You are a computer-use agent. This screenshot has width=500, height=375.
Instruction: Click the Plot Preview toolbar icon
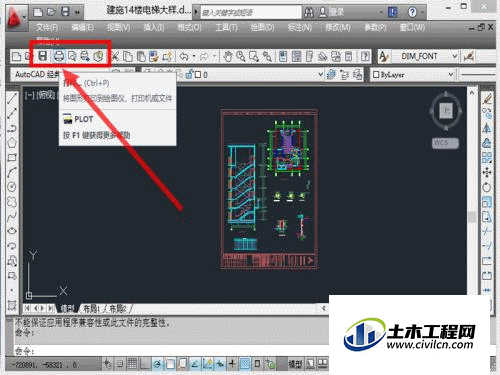[72, 56]
